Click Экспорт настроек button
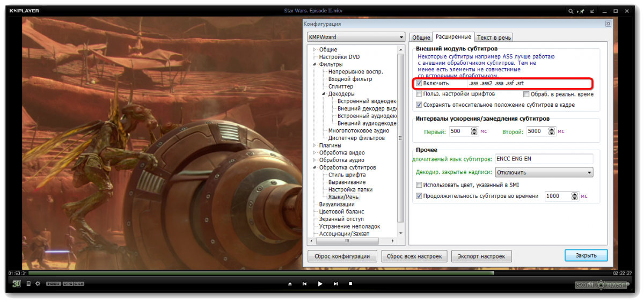This screenshot has width=644, height=302. [x=481, y=256]
